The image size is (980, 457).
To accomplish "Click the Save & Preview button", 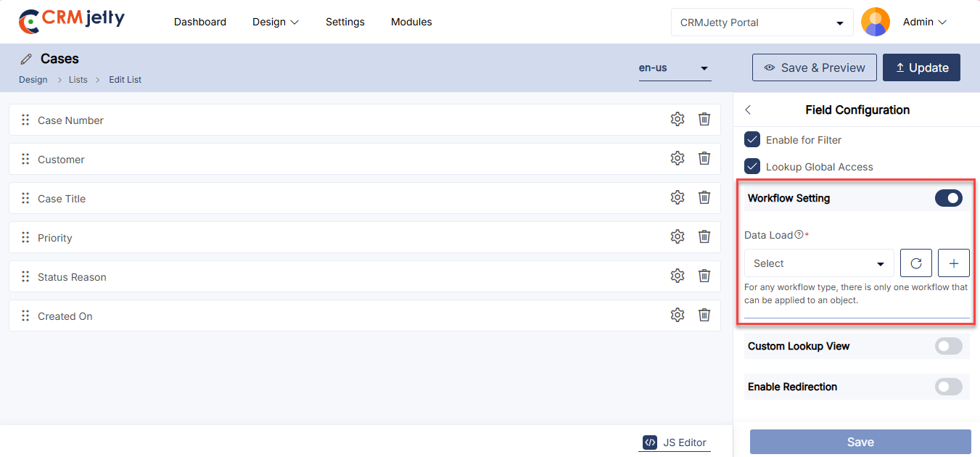I will point(814,67).
